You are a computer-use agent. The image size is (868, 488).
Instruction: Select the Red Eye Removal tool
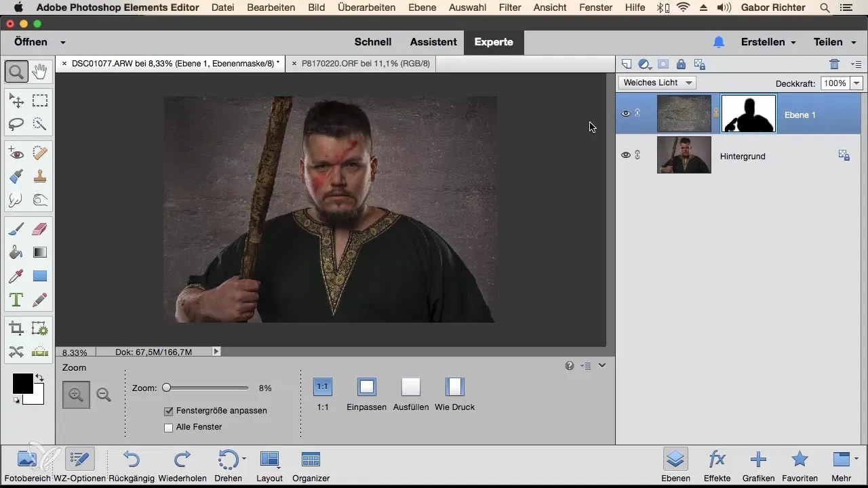[x=16, y=154]
